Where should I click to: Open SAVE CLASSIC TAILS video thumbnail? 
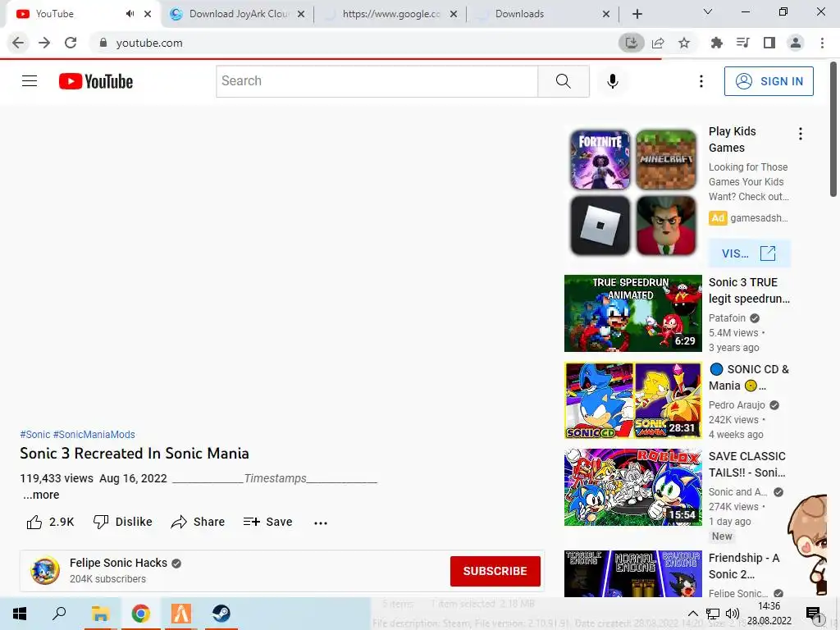(632, 487)
